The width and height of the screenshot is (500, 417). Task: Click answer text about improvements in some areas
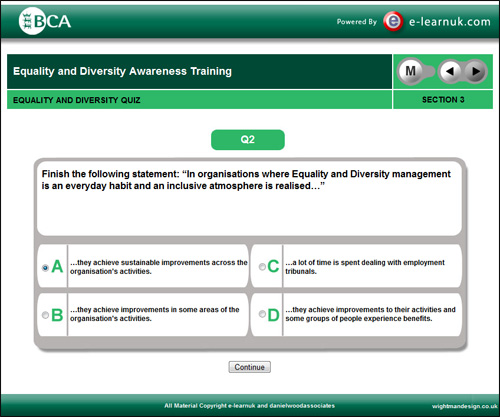tap(155, 314)
